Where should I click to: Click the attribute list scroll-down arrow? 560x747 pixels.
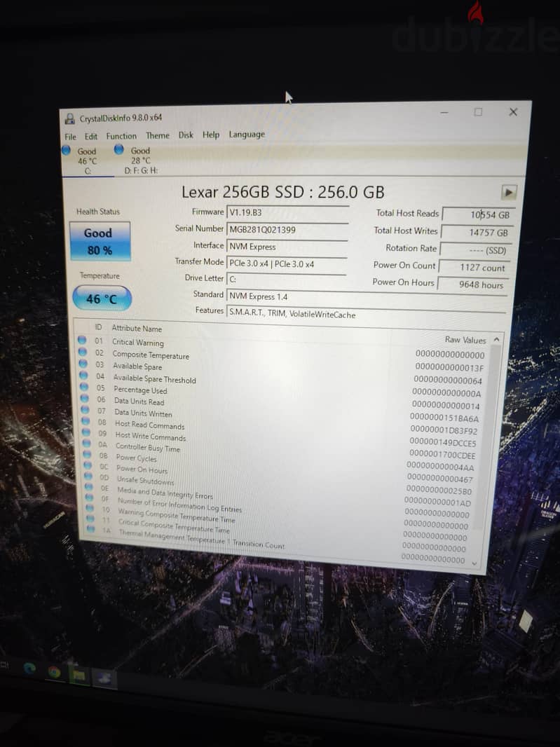pos(474,563)
